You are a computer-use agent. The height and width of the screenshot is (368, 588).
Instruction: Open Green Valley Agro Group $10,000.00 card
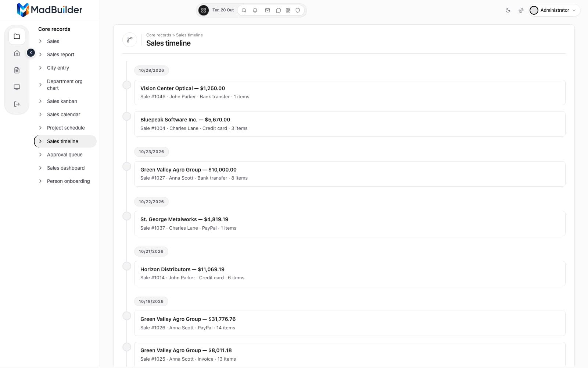349,174
